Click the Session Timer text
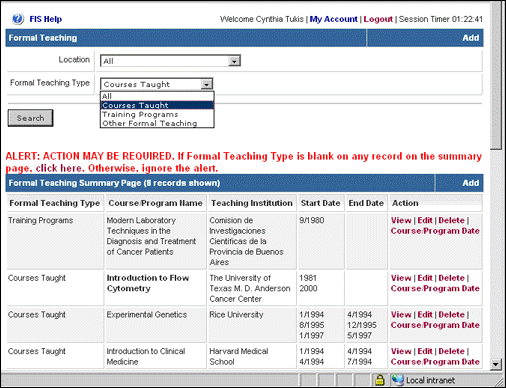The image size is (506, 388). pos(441,19)
